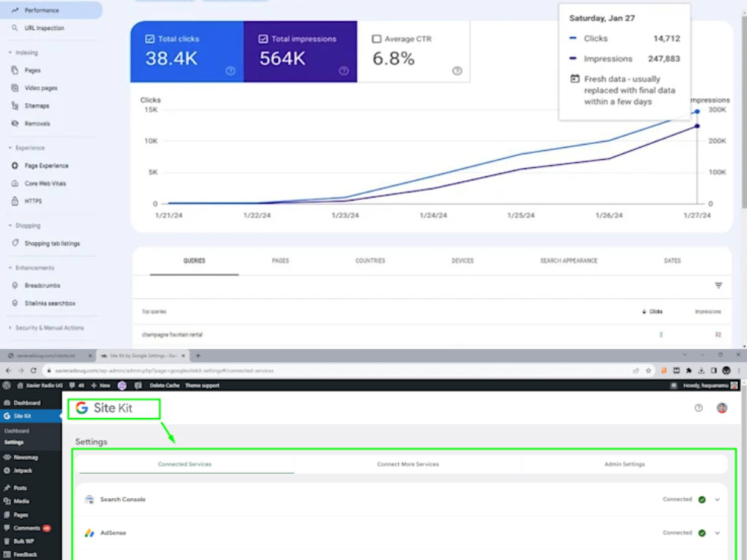
Task: Open Site Kit user avatar menu
Action: pos(722,408)
